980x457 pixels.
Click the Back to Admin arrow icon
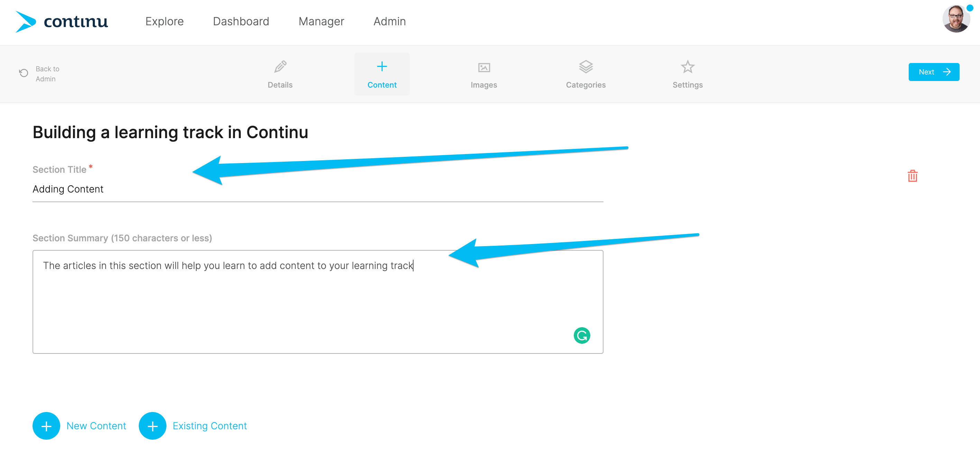24,73
